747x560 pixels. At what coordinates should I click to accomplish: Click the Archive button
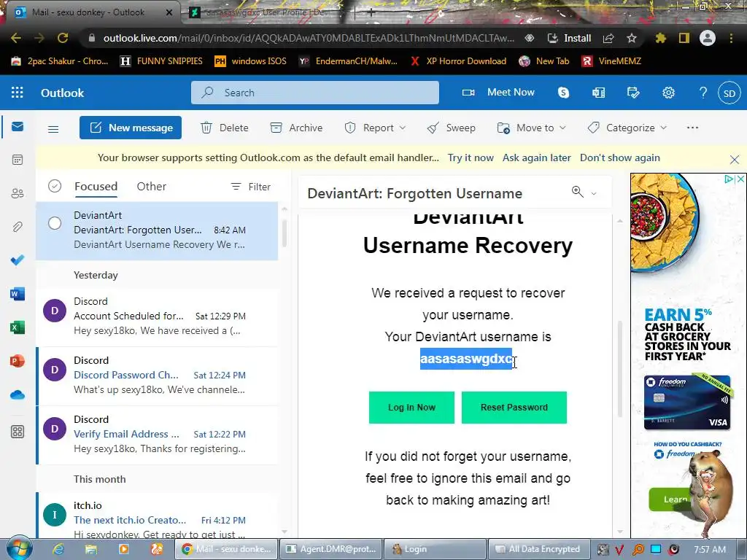[296, 128]
